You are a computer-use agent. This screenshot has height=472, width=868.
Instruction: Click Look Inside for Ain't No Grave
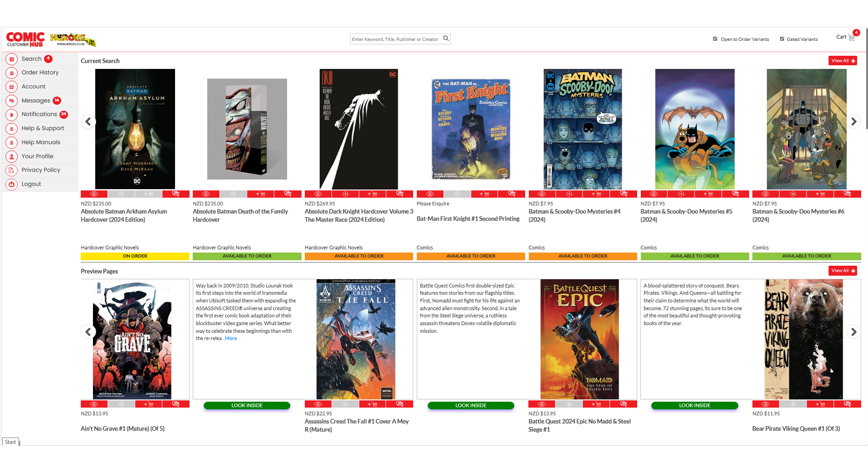coord(247,405)
